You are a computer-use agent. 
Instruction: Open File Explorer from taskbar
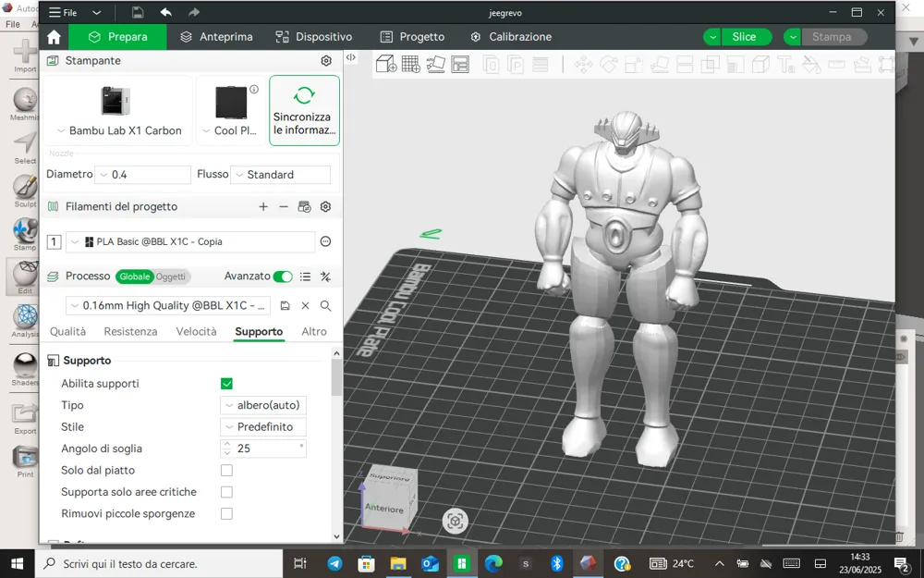[398, 563]
